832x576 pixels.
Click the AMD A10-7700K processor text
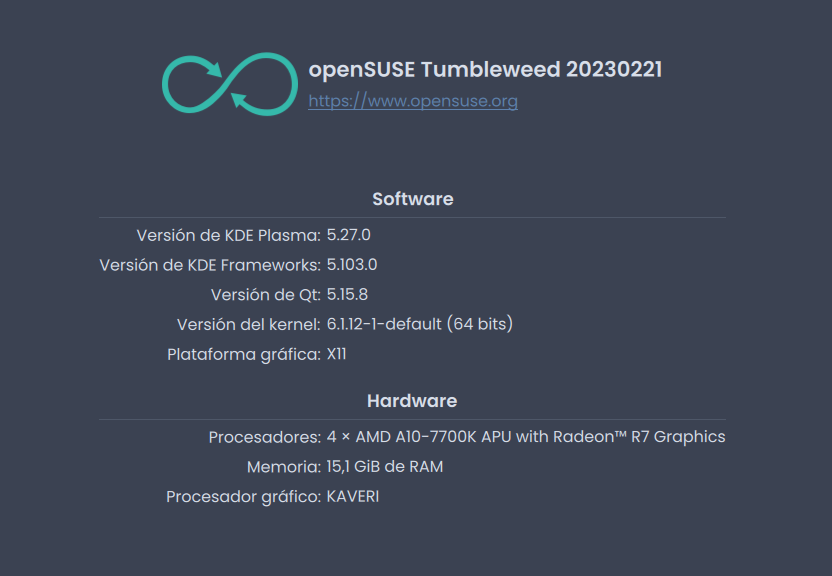526,437
